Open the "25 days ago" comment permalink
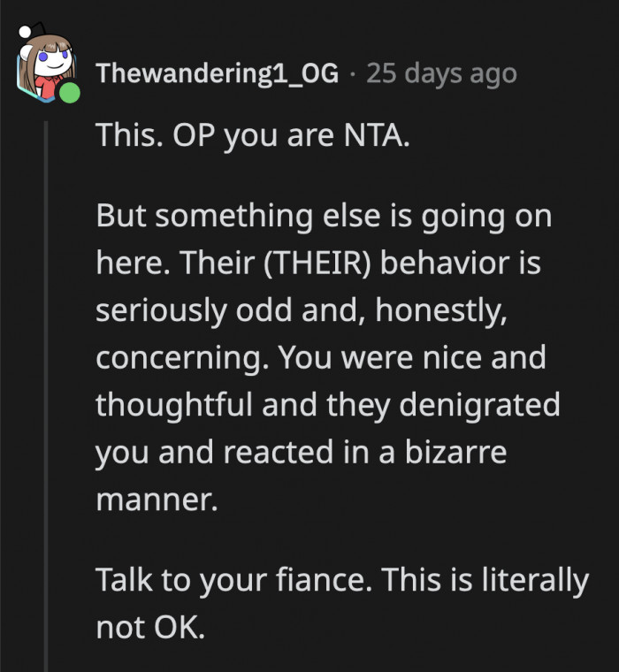 (x=441, y=74)
